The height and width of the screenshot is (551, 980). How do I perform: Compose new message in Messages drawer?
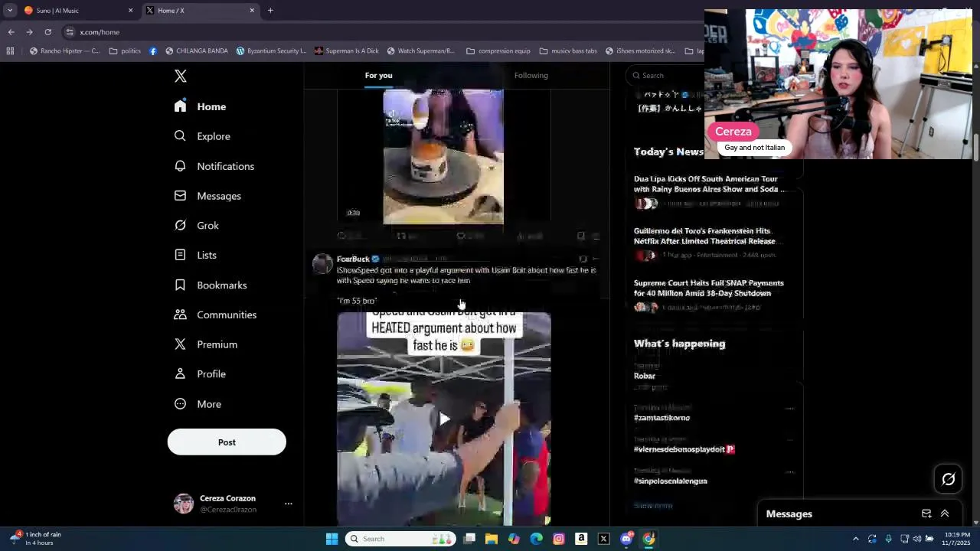926,514
